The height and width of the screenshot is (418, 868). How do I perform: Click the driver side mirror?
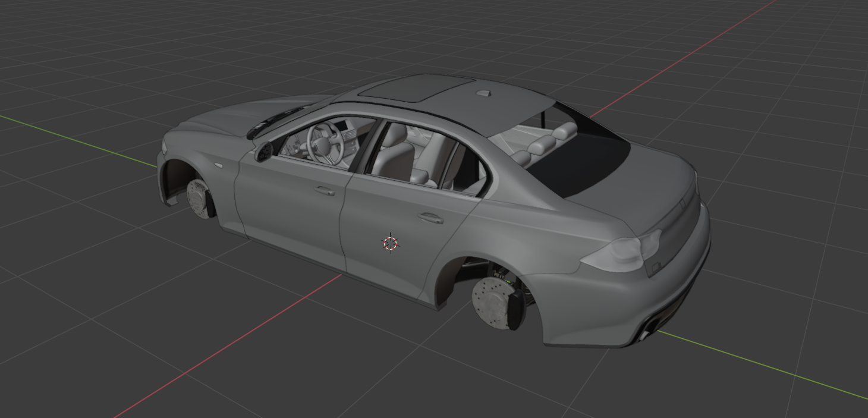[x=263, y=152]
